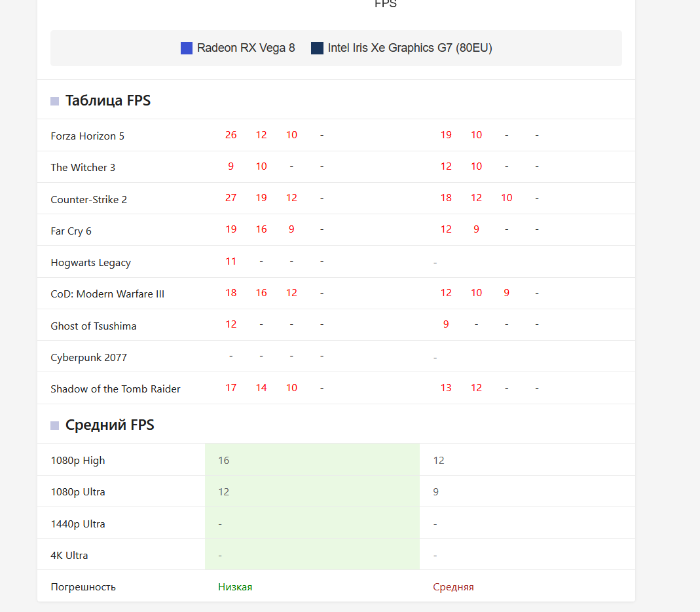Click the 17 value in Shadow of the Tomb Raider row
The height and width of the screenshot is (612, 700).
pos(230,388)
